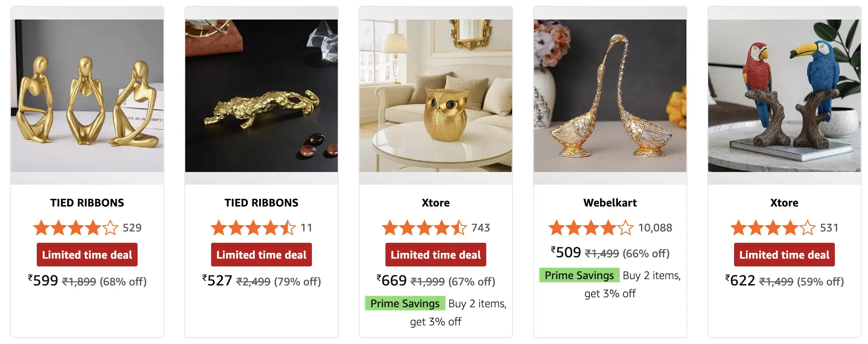Open the golden leopard figurine image
This screenshot has width=868, height=344.
[x=261, y=96]
